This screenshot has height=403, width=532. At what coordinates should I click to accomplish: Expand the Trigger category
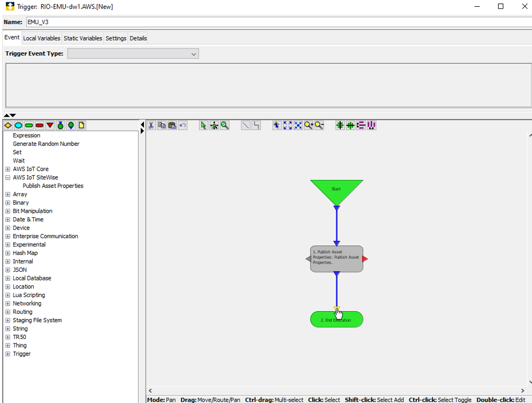click(8, 354)
